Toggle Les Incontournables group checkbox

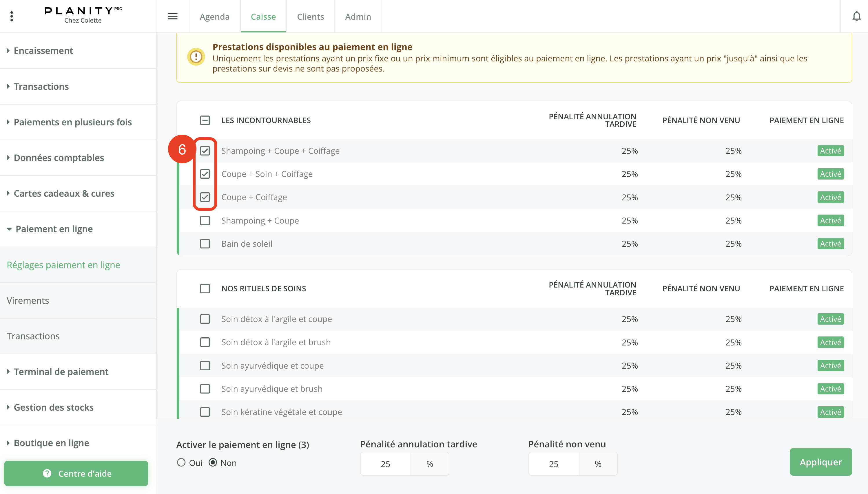point(205,120)
